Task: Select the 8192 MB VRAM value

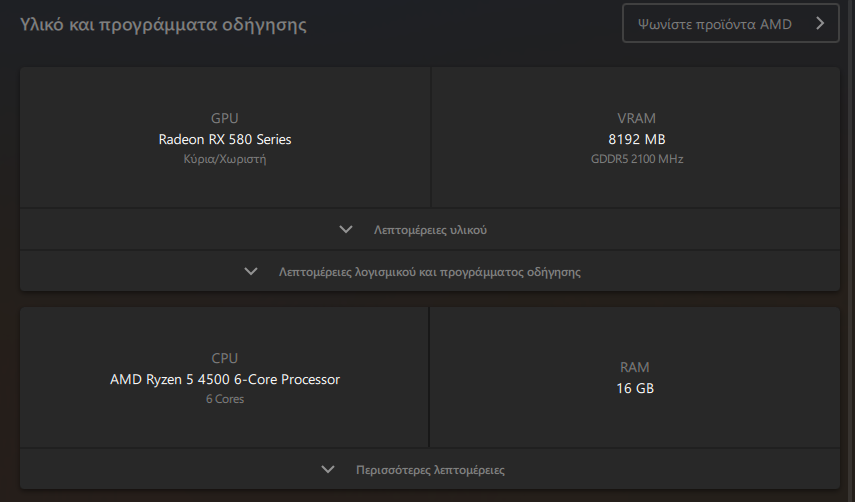Action: point(636,140)
